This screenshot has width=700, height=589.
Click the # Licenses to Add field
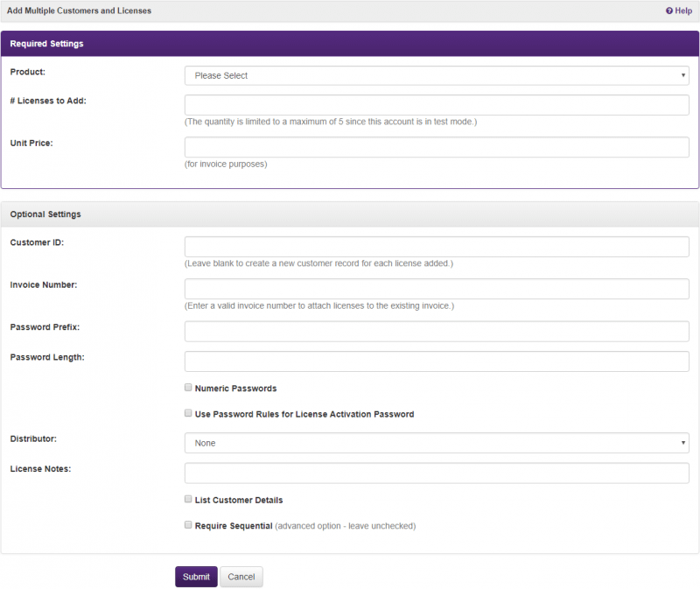coord(436,105)
